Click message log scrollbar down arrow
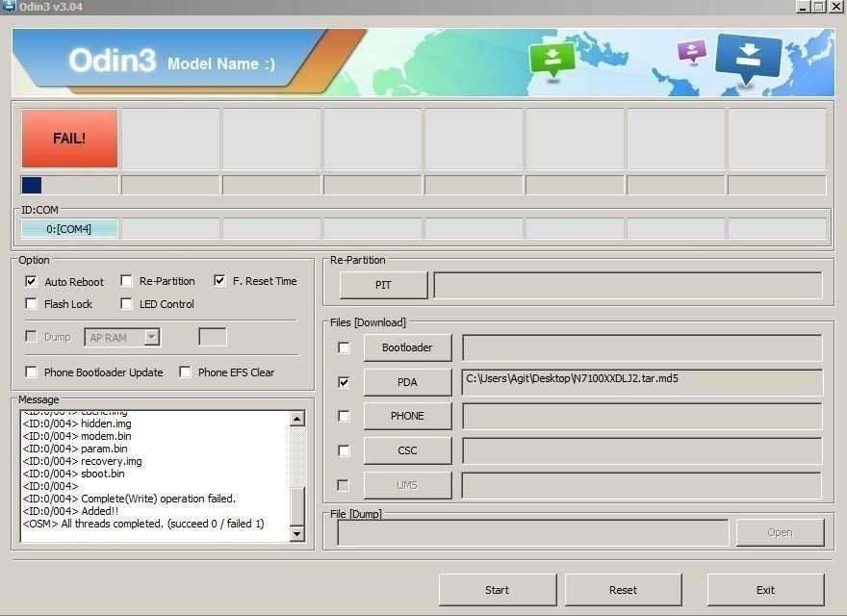This screenshot has width=847, height=616. tap(297, 534)
